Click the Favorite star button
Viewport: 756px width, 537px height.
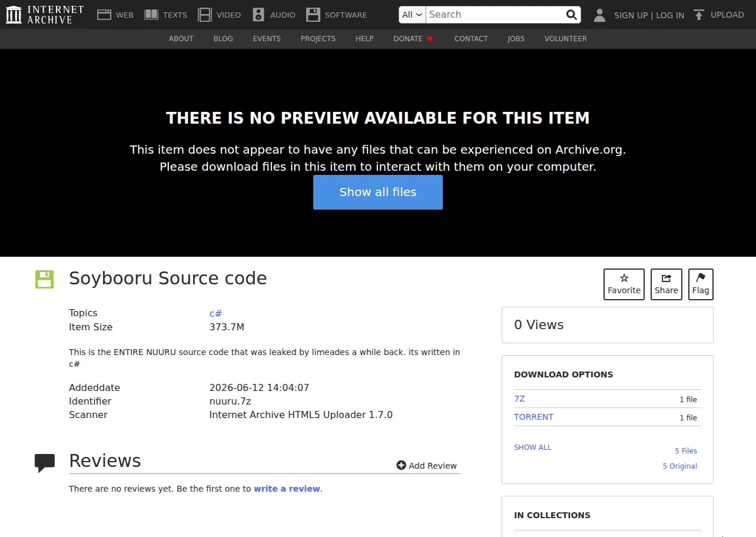[x=624, y=284]
